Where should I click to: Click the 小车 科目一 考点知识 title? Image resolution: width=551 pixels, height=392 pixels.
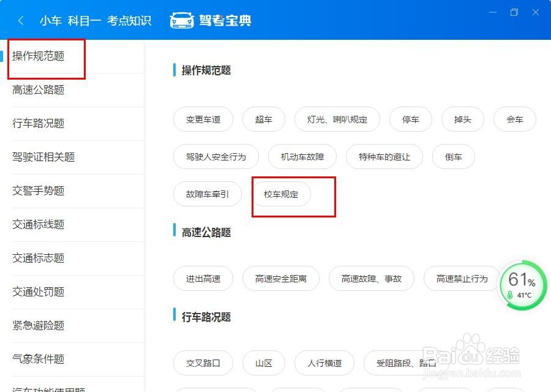pos(96,21)
